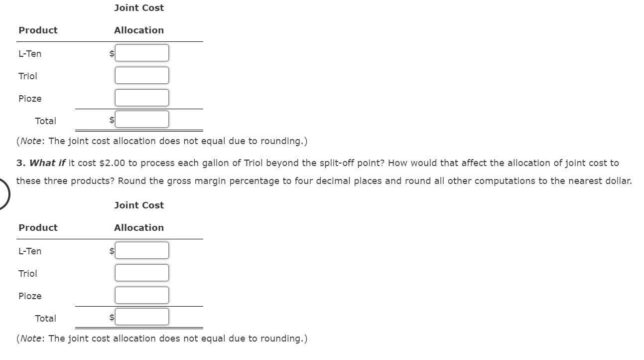Image resolution: width=644 pixels, height=360 pixels.
Task: Select the Total label in the first table
Action: (x=46, y=121)
